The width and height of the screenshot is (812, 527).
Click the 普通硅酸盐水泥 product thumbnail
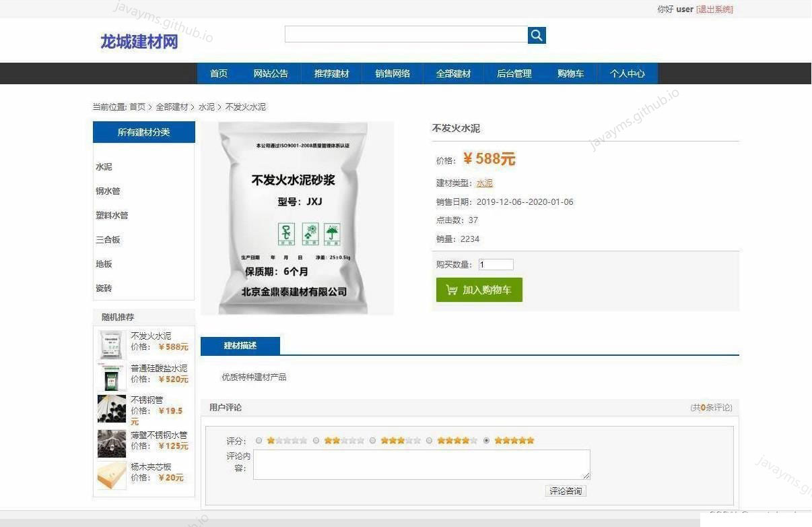click(x=111, y=376)
